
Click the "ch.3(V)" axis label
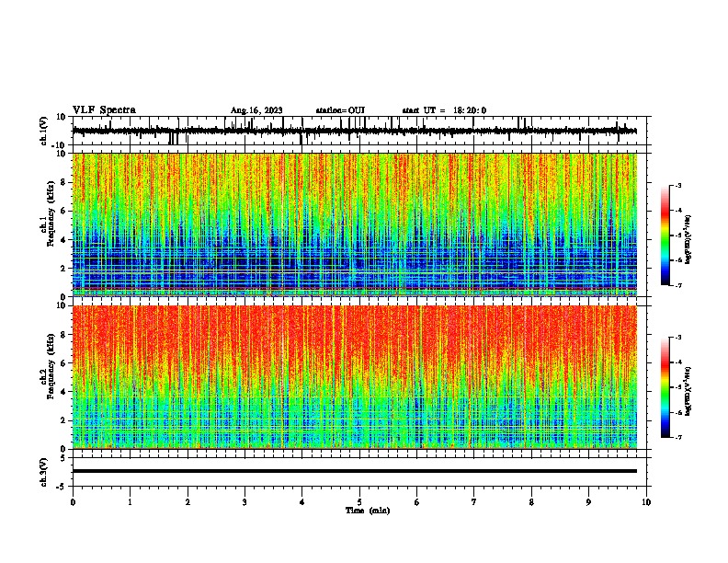(x=44, y=472)
